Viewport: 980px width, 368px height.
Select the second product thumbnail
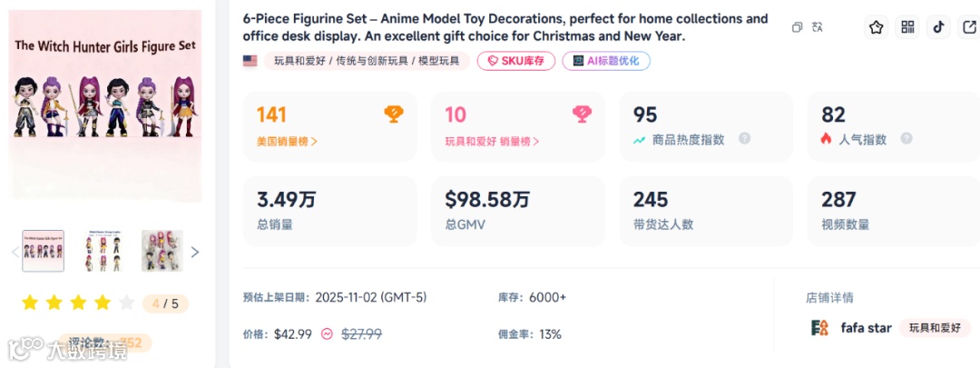103,251
